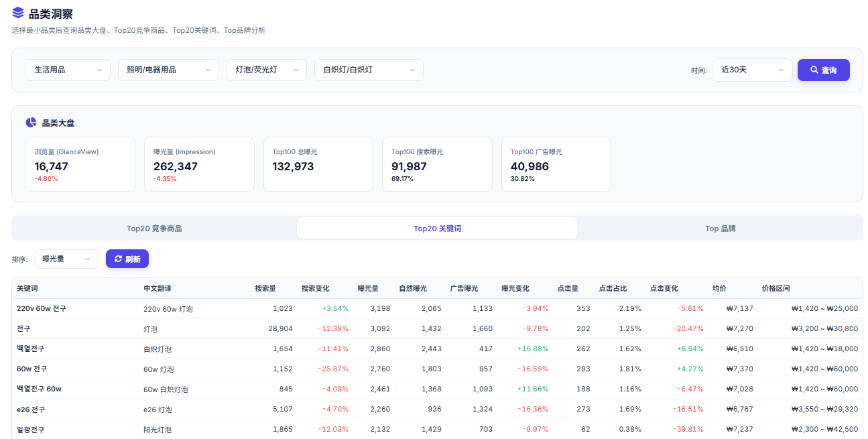
Task: Select keyword 백열전구 row
Action: pos(31,349)
